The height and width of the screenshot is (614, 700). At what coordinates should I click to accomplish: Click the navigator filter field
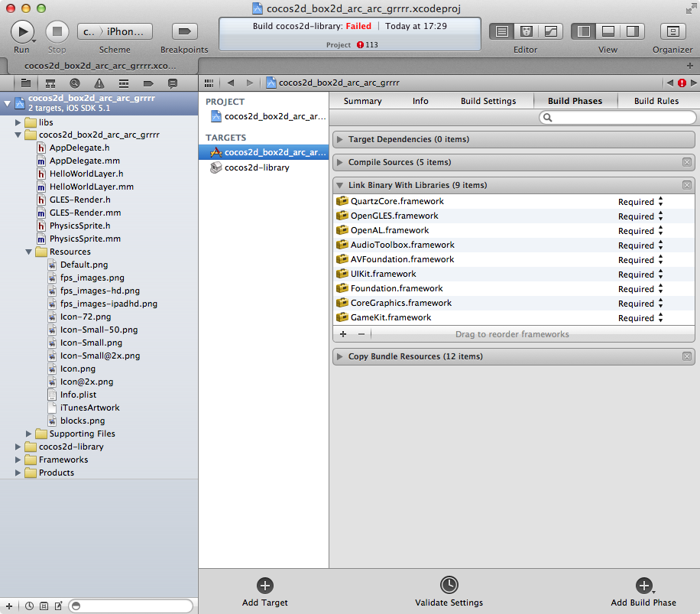pos(131,606)
